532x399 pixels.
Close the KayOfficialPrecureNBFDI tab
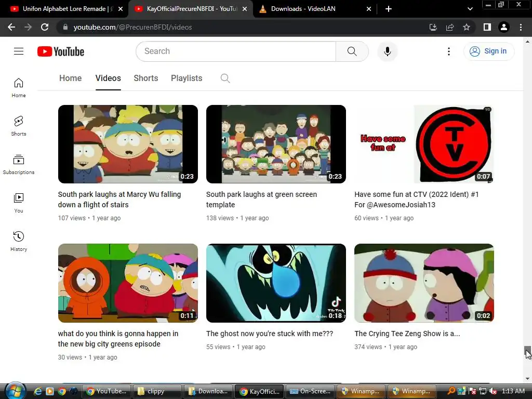[x=245, y=9]
